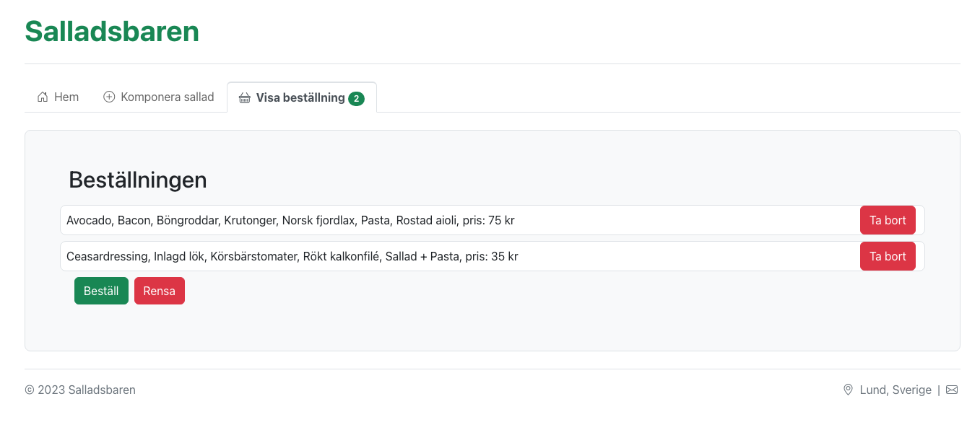
Task: Open the Hem tab
Action: [x=58, y=97]
